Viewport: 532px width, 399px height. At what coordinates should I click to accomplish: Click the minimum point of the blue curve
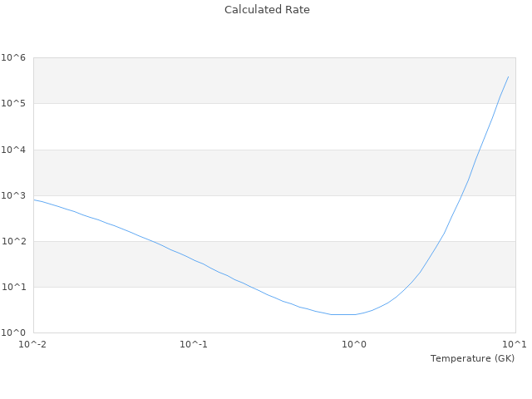[342, 314]
